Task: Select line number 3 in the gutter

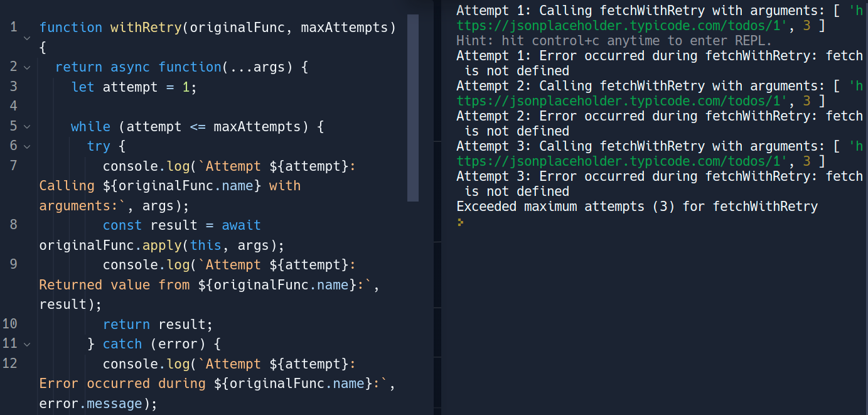Action: click(x=14, y=87)
